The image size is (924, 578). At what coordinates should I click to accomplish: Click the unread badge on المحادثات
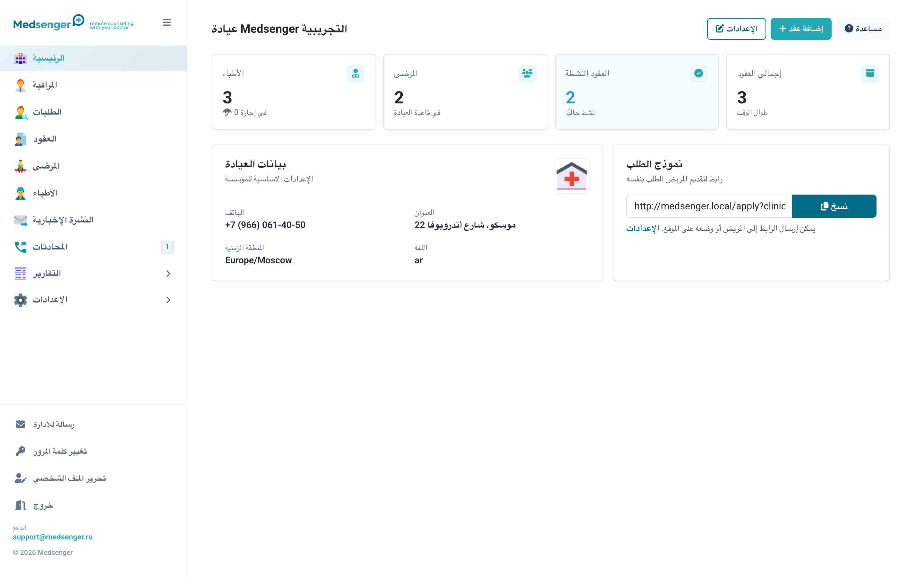click(x=167, y=247)
